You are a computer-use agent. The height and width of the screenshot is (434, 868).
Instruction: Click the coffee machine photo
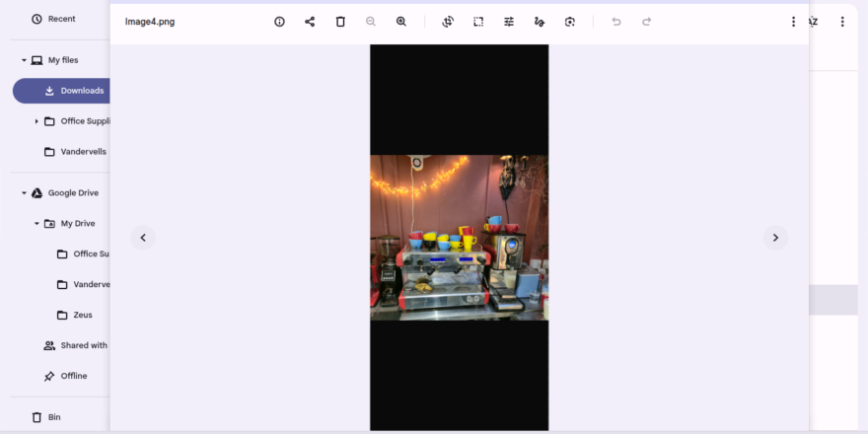[460, 238]
